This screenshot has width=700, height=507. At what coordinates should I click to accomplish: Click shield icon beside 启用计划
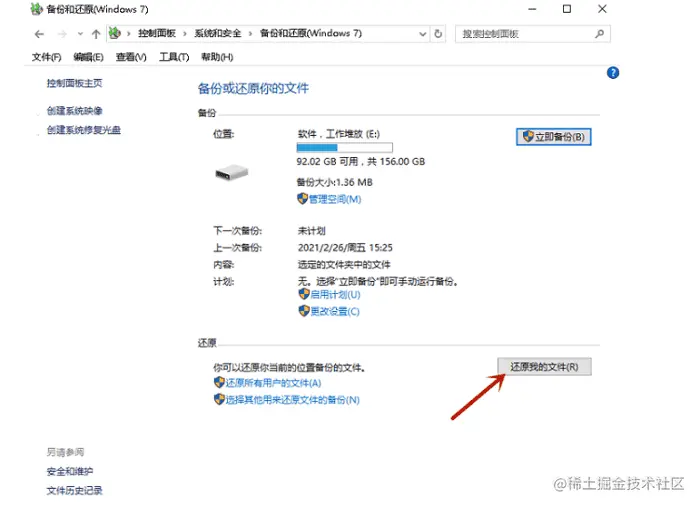pos(304,294)
